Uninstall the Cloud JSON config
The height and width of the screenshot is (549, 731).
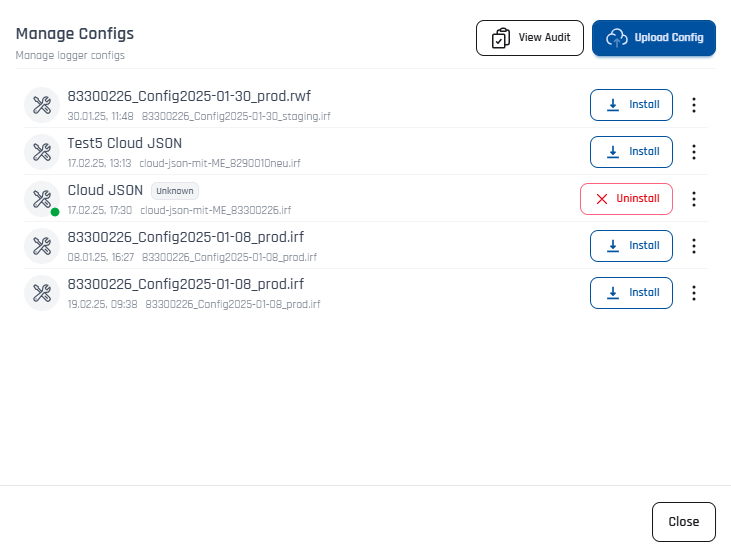click(626, 199)
